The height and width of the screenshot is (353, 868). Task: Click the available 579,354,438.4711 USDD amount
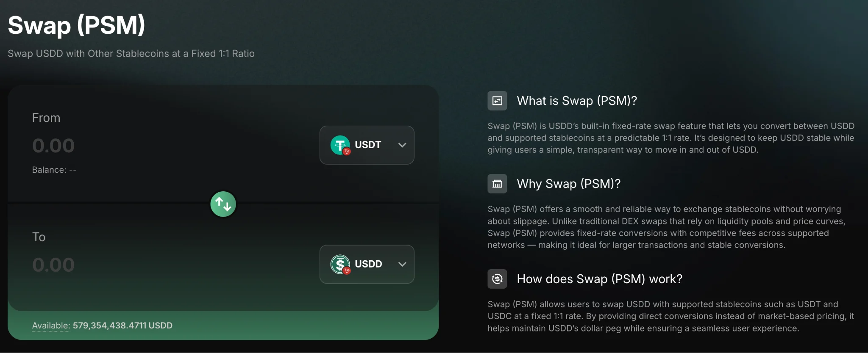122,325
